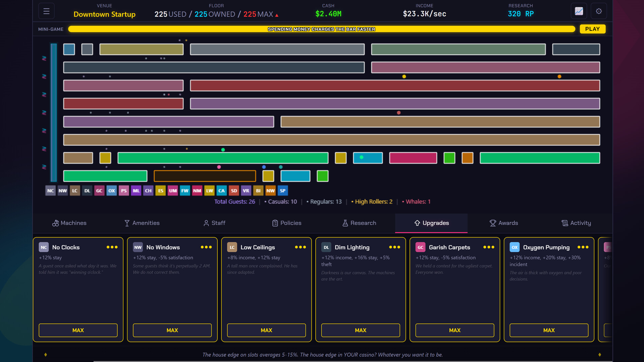This screenshot has height=362, width=644.
Task: Open the settings gear icon
Action: (599, 11)
